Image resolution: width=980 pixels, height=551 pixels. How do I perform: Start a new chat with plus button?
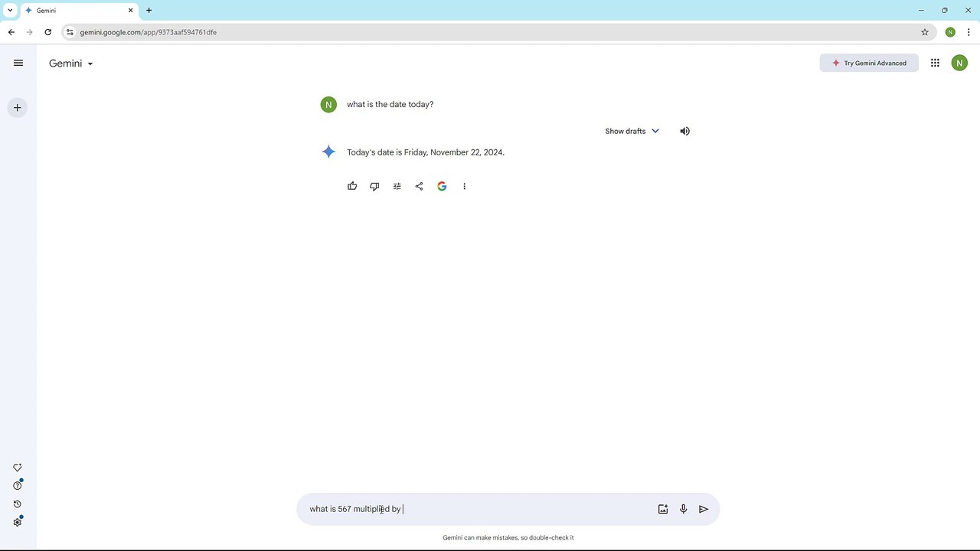[x=18, y=108]
